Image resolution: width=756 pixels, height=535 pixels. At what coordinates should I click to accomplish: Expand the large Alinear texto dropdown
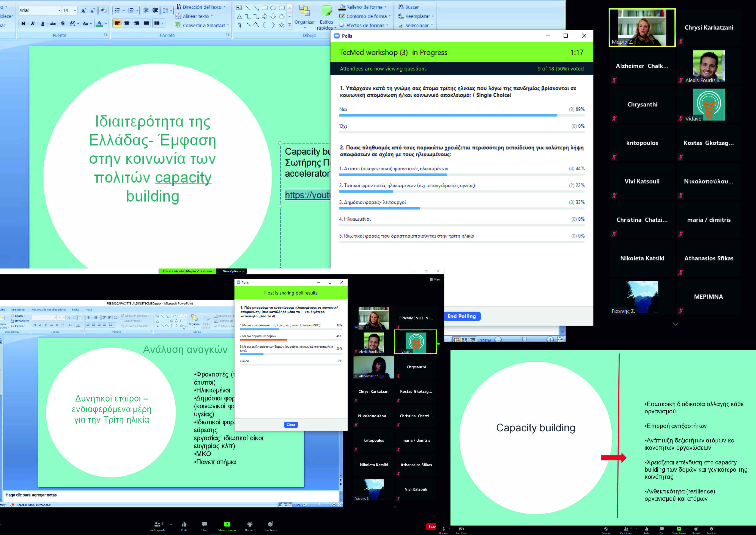pos(194,16)
